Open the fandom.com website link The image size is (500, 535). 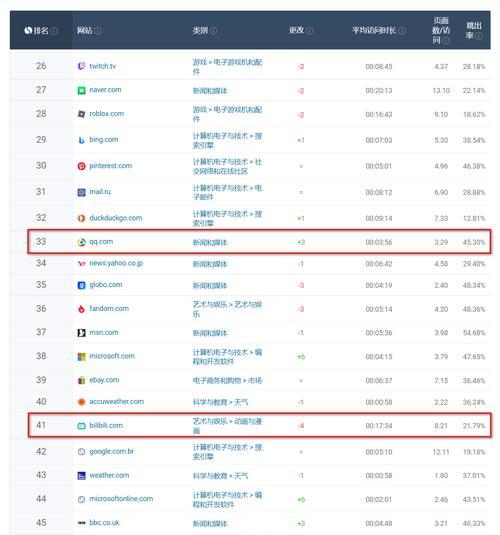pyautogui.click(x=109, y=308)
